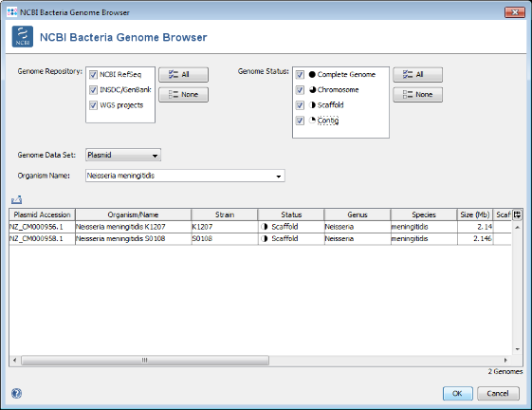The image size is (532, 410).
Task: Uncheck the Complete Genome status checkbox
Action: pos(300,75)
